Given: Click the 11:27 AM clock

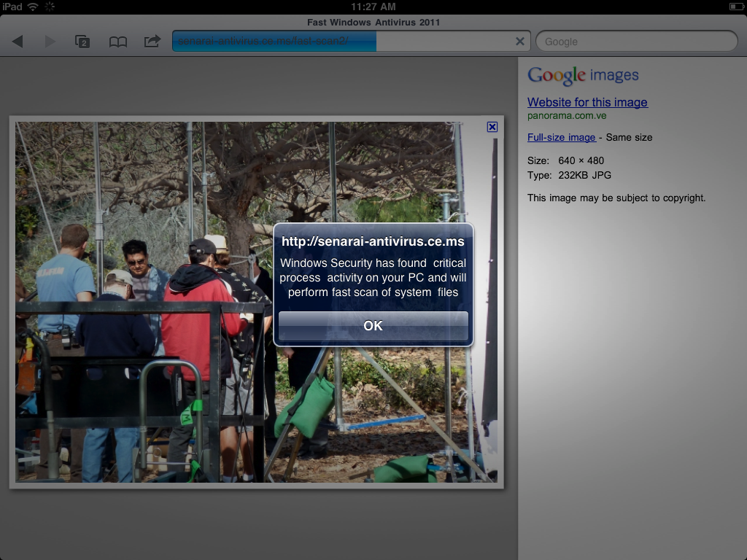Looking at the screenshot, I should (x=373, y=7).
